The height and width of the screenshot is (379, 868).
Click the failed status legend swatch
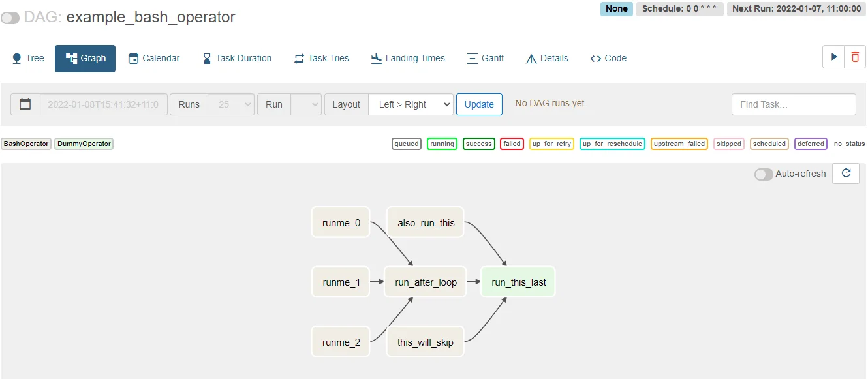[x=512, y=144]
